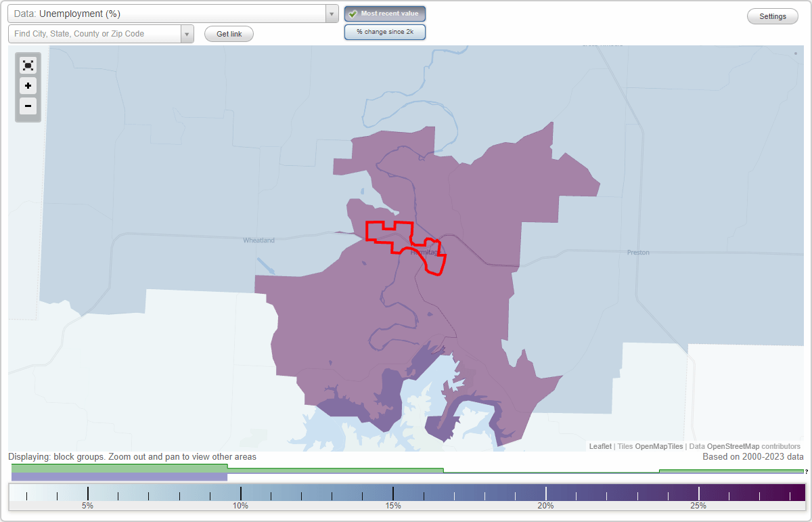Follow the Leaflet attribution link
This screenshot has height=522, width=812.
(x=600, y=446)
